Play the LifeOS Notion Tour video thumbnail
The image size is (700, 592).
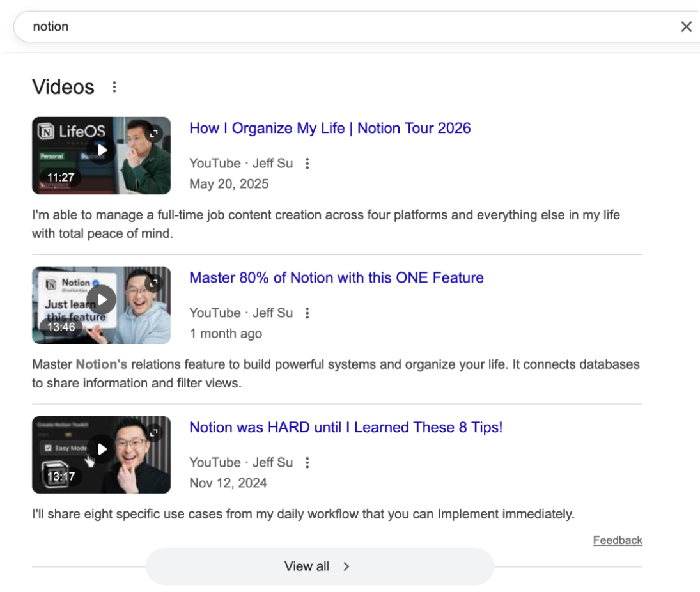pyautogui.click(x=101, y=152)
